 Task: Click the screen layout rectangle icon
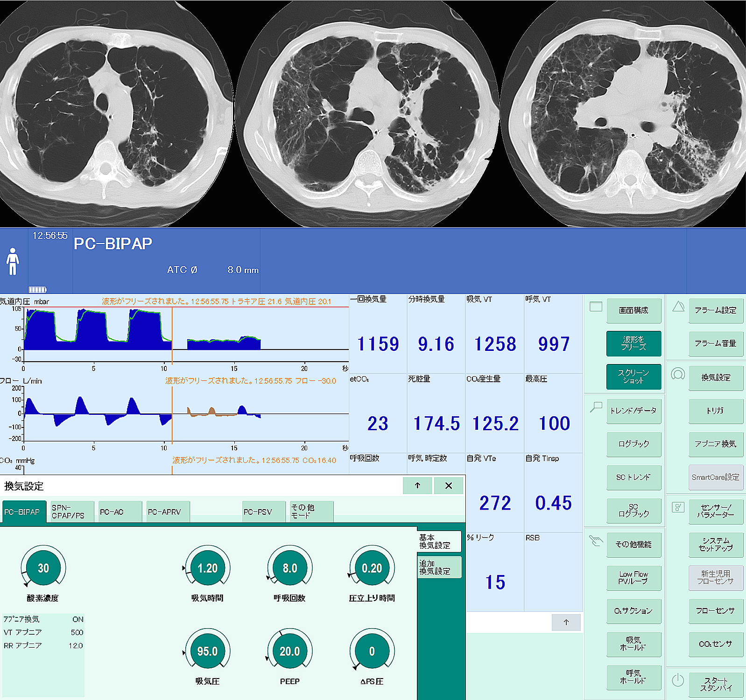pyautogui.click(x=596, y=307)
